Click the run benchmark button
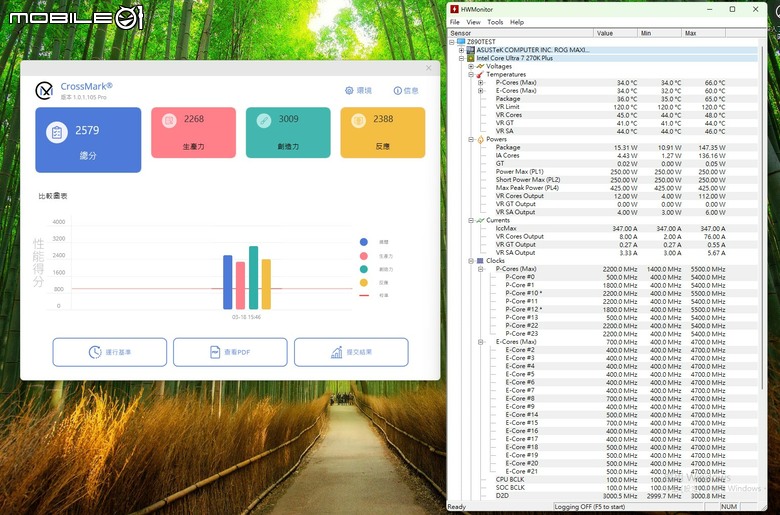This screenshot has height=515, width=780. [109, 352]
